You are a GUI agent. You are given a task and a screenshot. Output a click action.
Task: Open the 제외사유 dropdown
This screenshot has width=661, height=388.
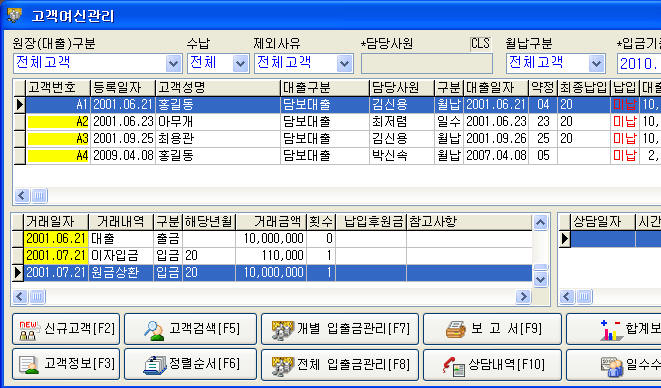(344, 64)
